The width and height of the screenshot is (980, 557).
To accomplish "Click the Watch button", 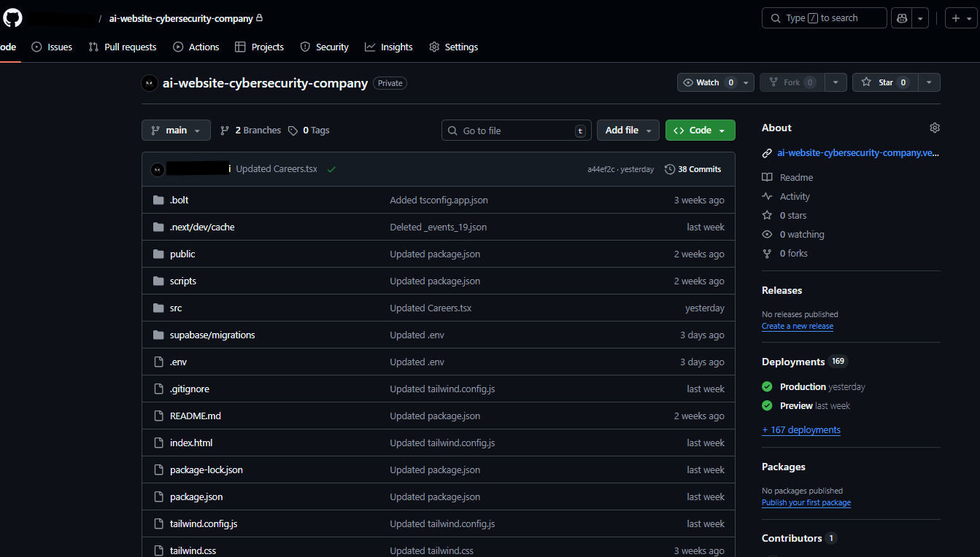I will pyautogui.click(x=708, y=82).
